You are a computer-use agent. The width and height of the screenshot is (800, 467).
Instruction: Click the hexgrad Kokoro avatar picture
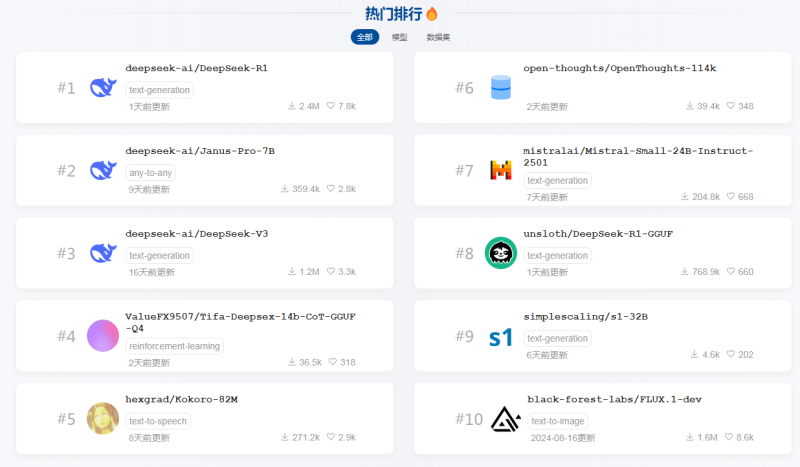[x=103, y=419]
